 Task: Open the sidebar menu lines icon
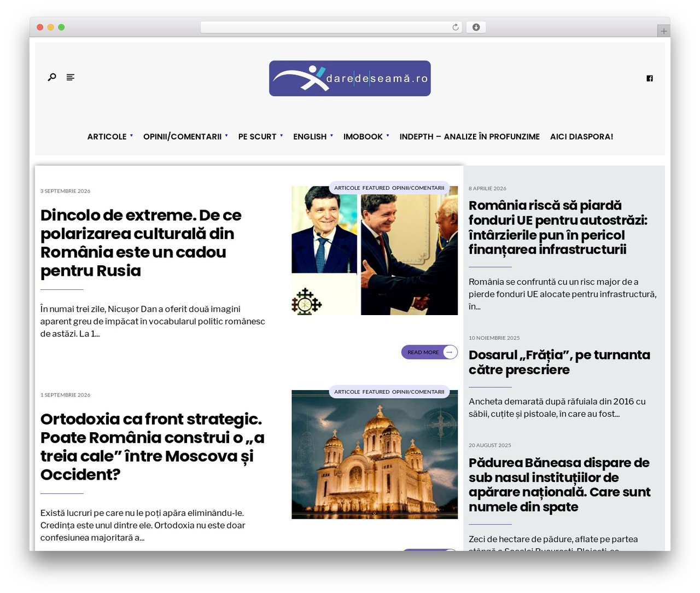point(71,77)
